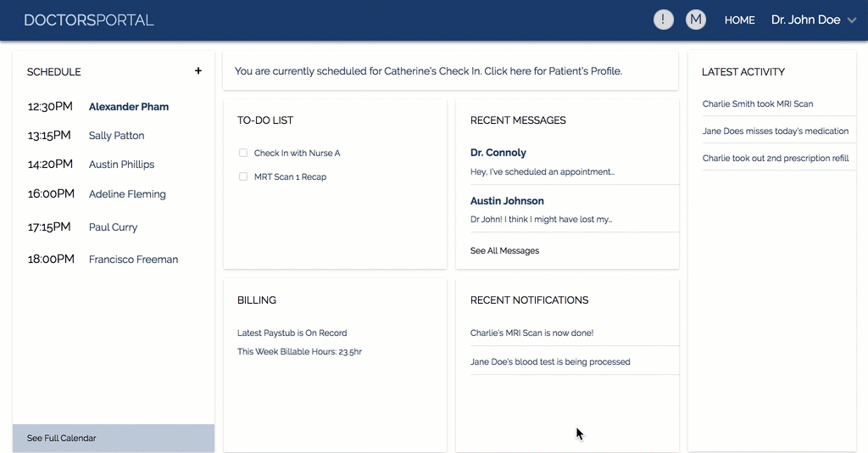868x453 pixels.
Task: Open 'Charlie's MRI Scan is now done!' notification
Action: click(531, 333)
